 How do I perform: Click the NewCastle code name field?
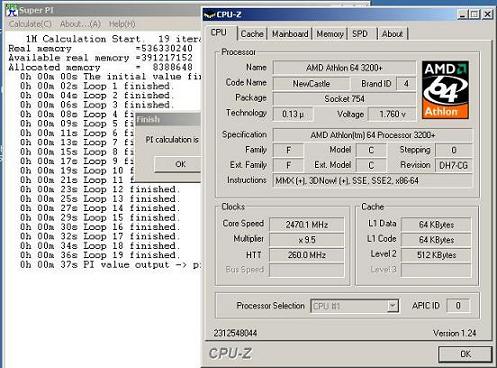[311, 83]
